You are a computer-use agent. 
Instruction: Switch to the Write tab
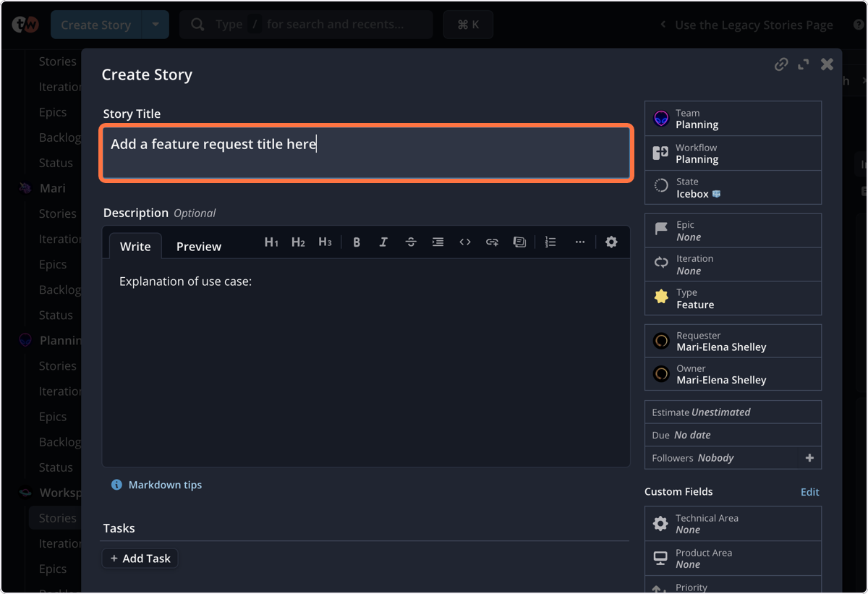tap(135, 246)
